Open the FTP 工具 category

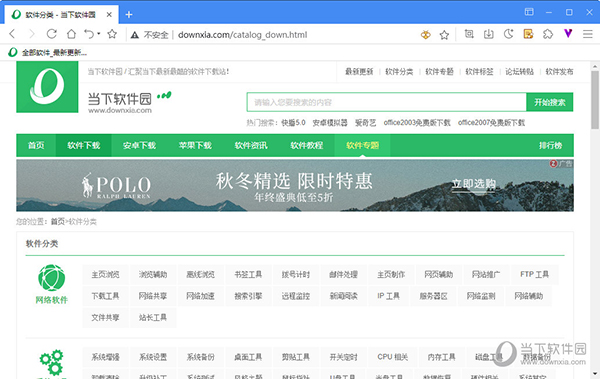(535, 274)
